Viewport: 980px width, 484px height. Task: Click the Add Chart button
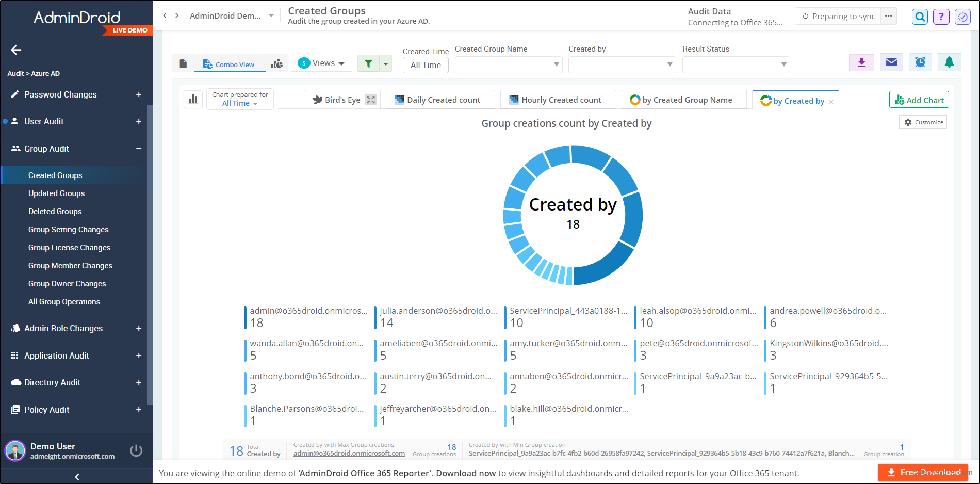919,100
